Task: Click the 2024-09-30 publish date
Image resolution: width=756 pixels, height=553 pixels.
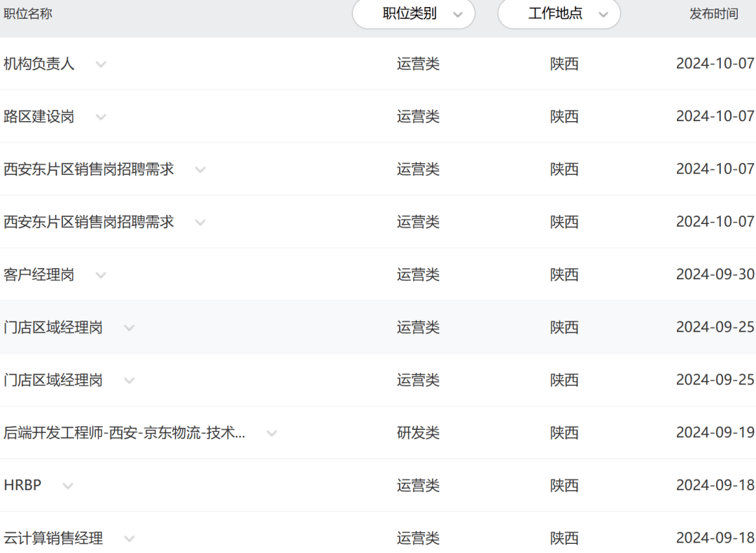Action: (715, 275)
